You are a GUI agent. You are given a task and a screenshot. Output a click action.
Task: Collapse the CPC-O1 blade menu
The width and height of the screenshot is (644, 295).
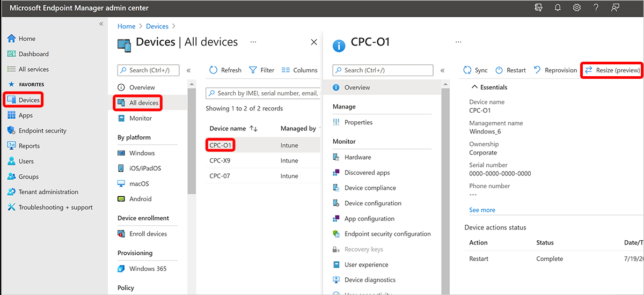click(443, 70)
